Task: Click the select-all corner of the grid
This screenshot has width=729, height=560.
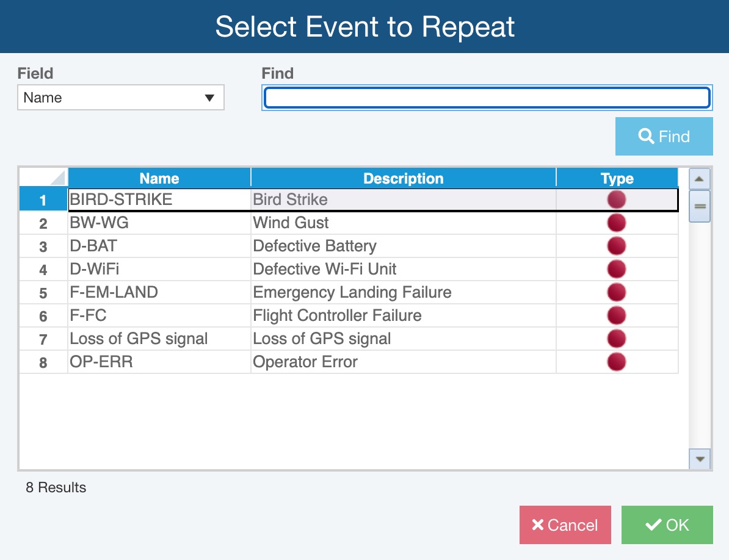Action: [x=43, y=178]
